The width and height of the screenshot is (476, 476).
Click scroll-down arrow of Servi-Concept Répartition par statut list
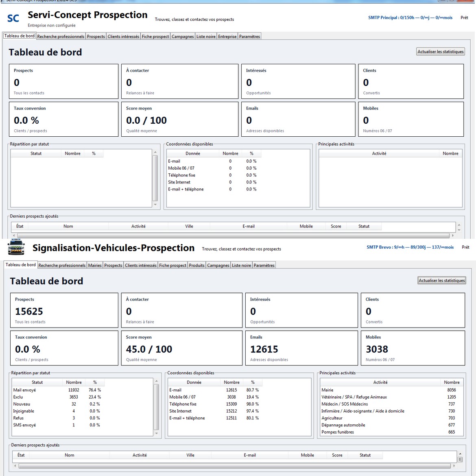(155, 205)
